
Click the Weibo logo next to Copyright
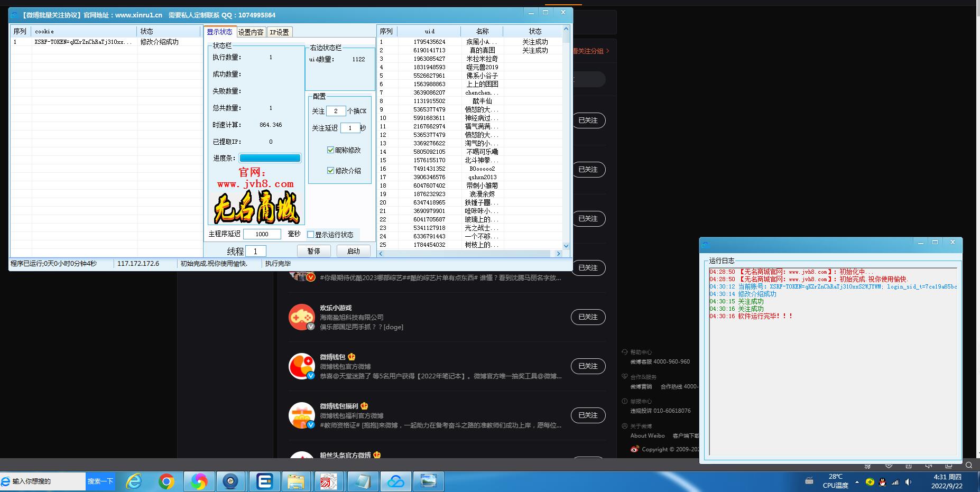pos(634,449)
